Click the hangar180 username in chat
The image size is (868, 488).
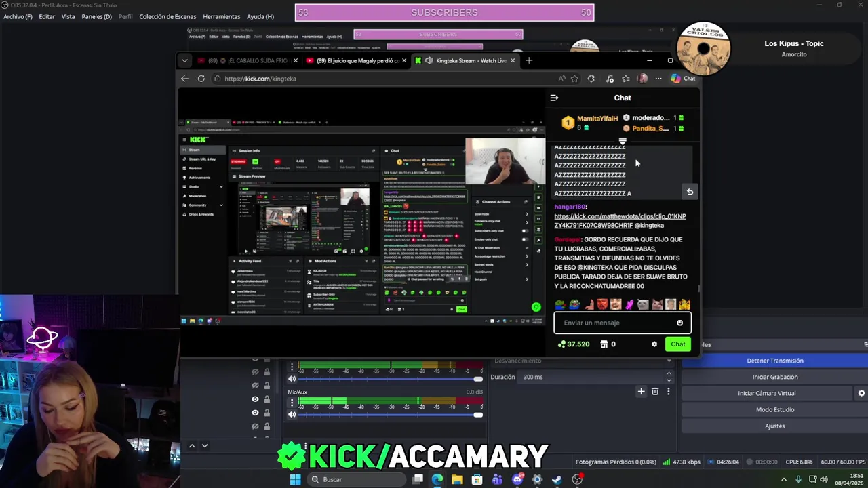(x=570, y=207)
